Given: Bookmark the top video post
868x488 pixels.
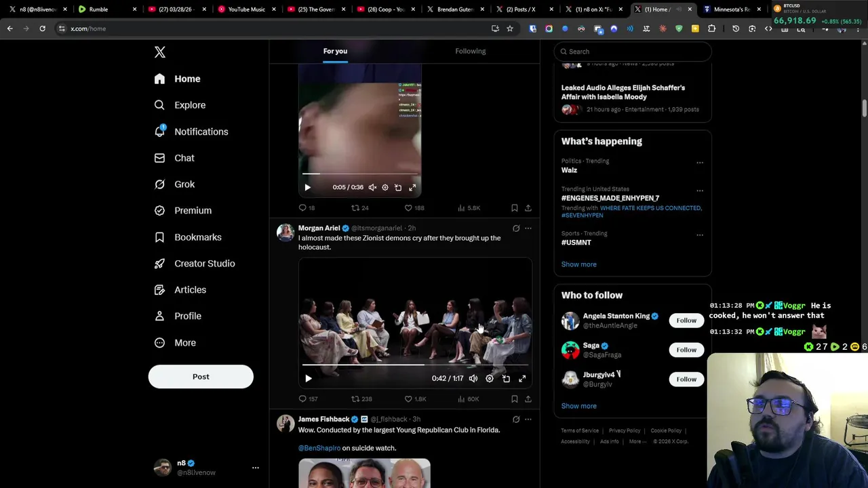Looking at the screenshot, I should (515, 208).
